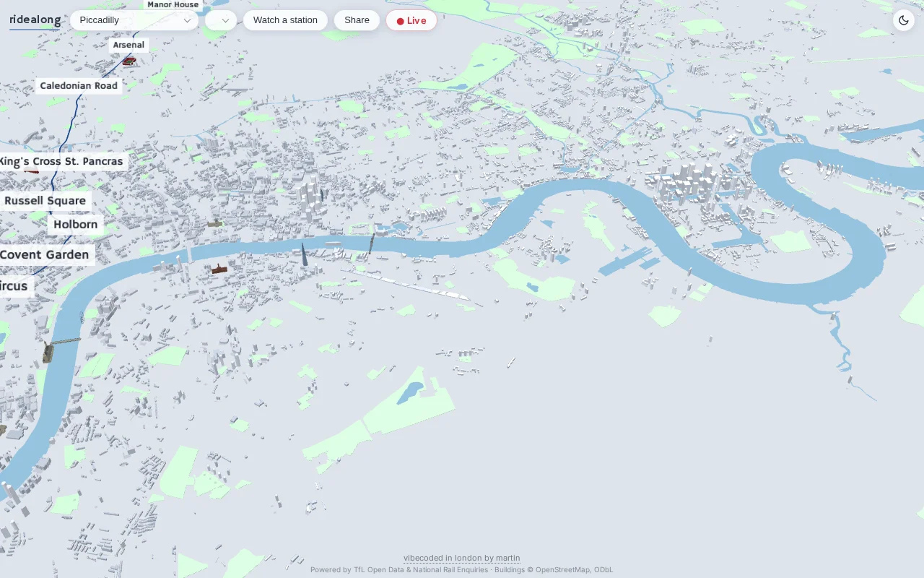Select the Russell Square station label

[x=45, y=201]
